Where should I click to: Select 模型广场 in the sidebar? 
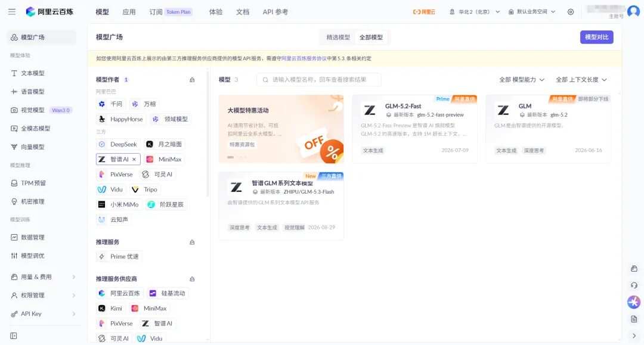(x=42, y=38)
